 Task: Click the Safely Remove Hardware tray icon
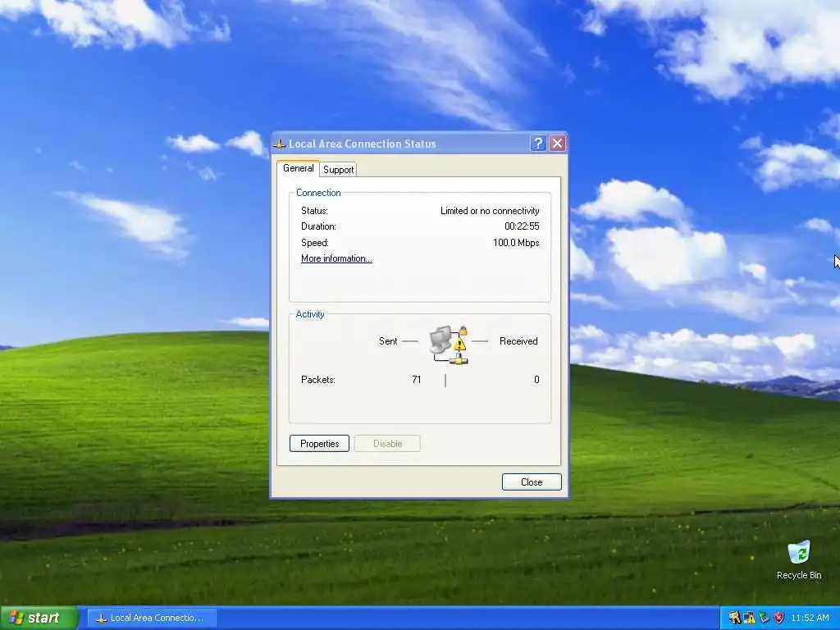coord(764,618)
